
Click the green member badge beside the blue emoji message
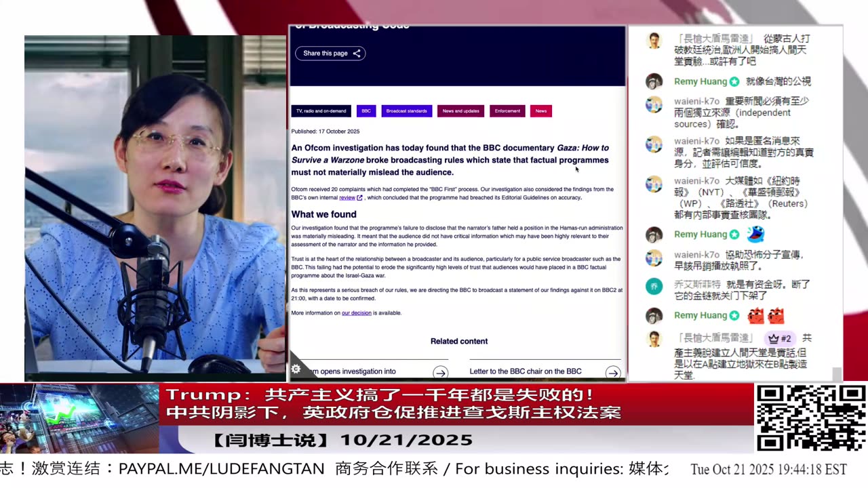(734, 235)
